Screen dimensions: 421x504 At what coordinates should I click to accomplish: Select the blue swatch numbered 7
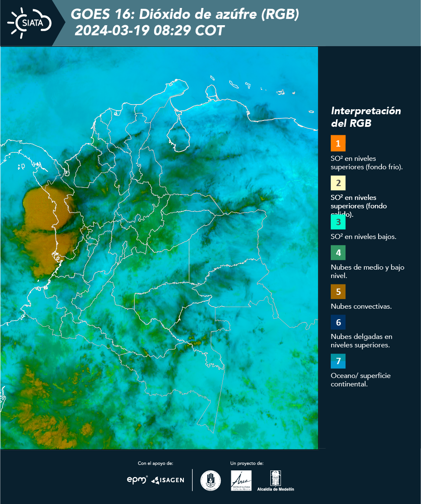[338, 361]
